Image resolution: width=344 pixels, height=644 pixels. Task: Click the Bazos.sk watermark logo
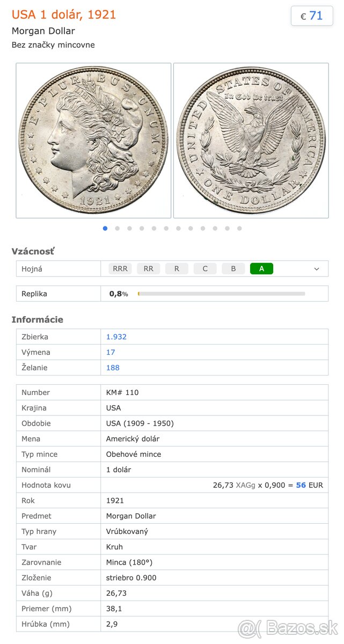click(x=288, y=628)
